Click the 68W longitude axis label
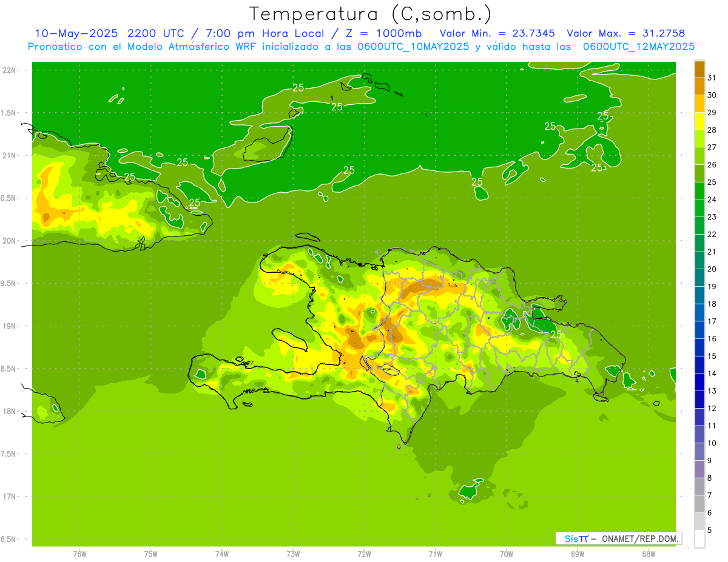This screenshot has width=728, height=562. point(649,554)
